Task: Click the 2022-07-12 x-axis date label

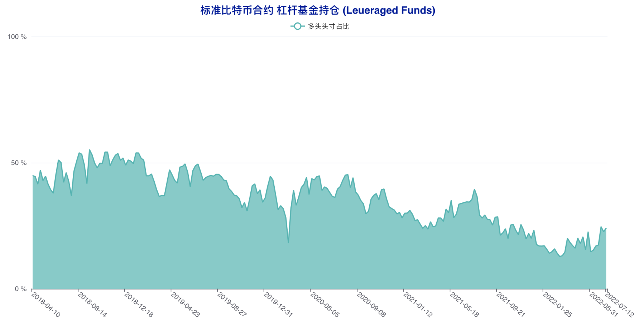Action: [620, 305]
